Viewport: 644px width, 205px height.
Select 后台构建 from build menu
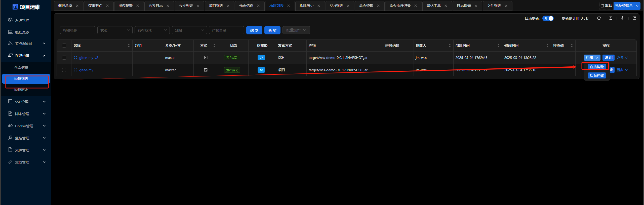click(597, 75)
